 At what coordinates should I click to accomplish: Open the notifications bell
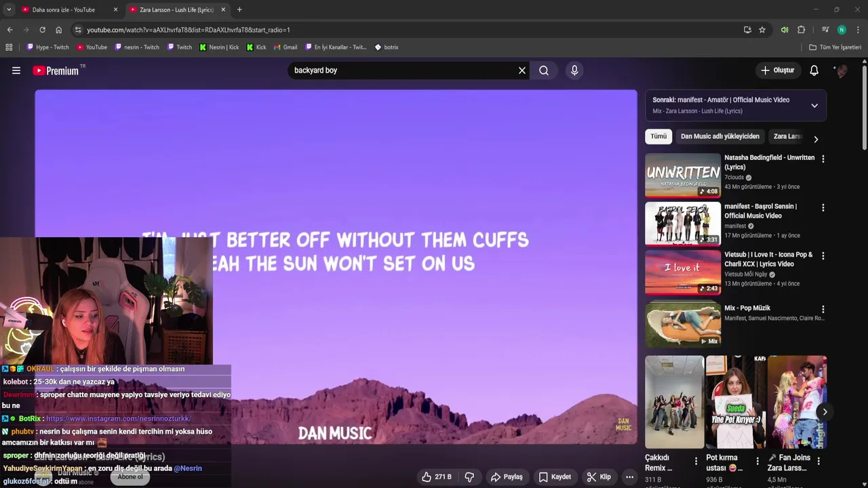814,70
